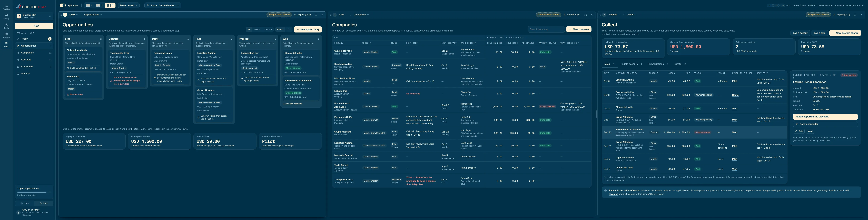
Task: Switch to the Paddle payouts tab
Action: click(x=631, y=64)
